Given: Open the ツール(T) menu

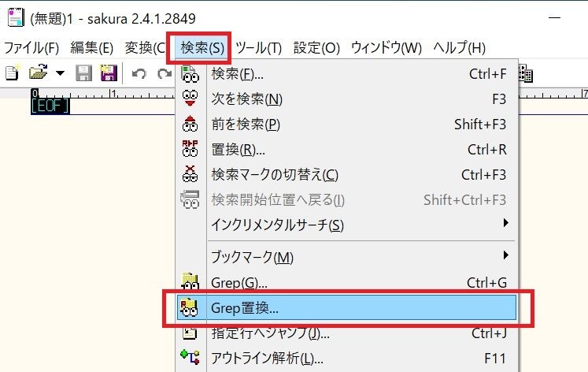Looking at the screenshot, I should [x=258, y=47].
